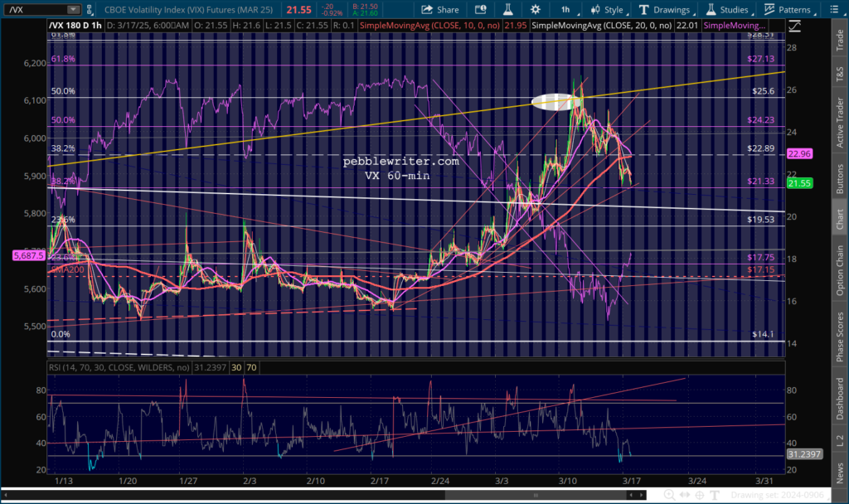Open the Option Chain side tab
849x504 pixels.
pyautogui.click(x=839, y=268)
